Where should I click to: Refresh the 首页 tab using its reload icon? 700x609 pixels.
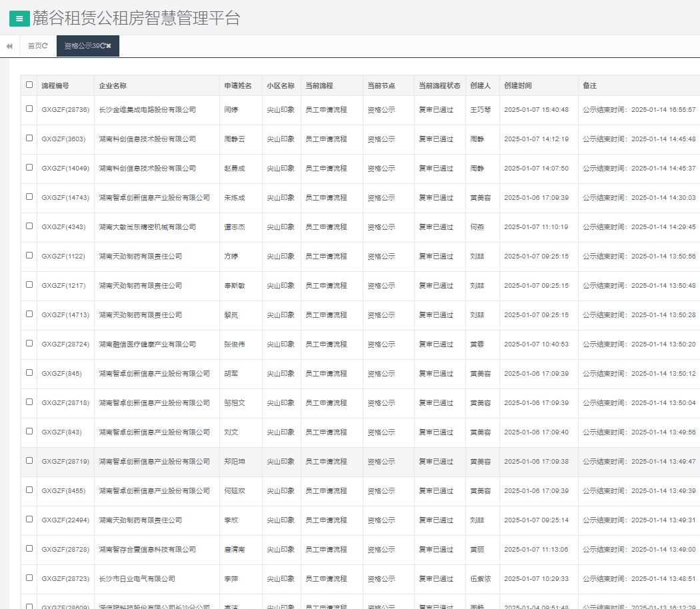pos(45,46)
